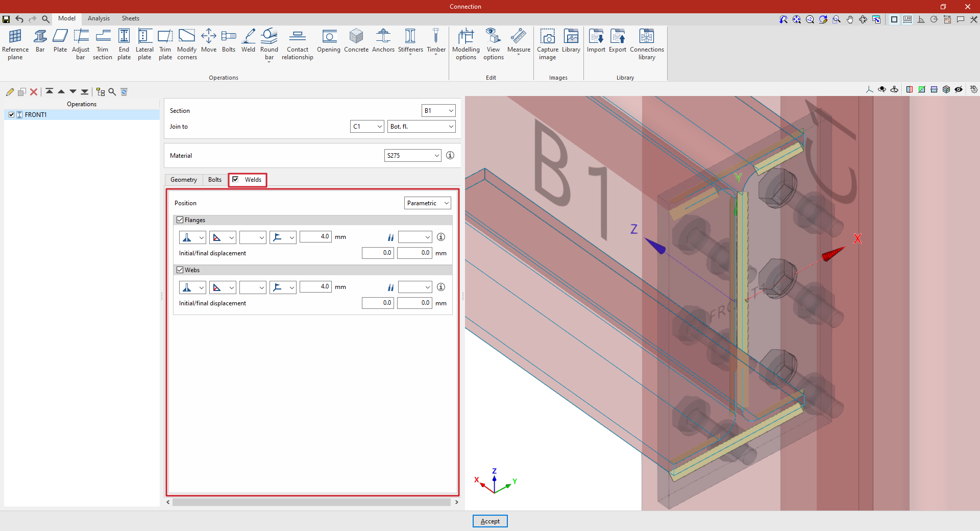
Task: Switch to the Analysis tab
Action: tap(99, 18)
